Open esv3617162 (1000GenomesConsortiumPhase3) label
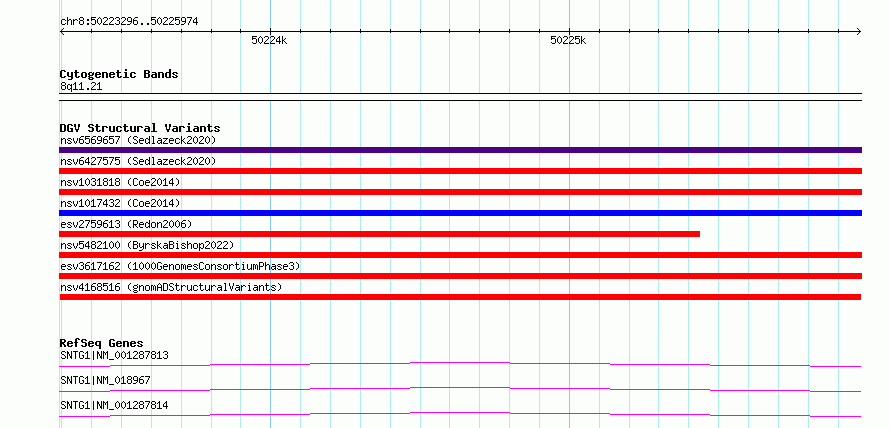The height and width of the screenshot is (428, 890). (180, 266)
